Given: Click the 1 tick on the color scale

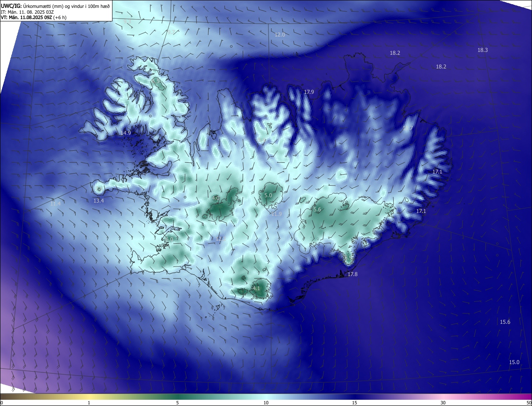Looking at the screenshot, I should (89, 403).
